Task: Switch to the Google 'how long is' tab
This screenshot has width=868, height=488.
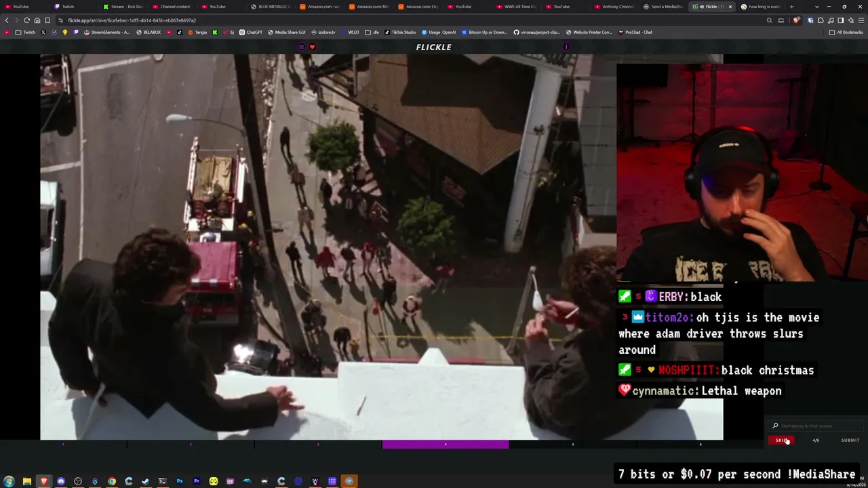Action: [761, 7]
